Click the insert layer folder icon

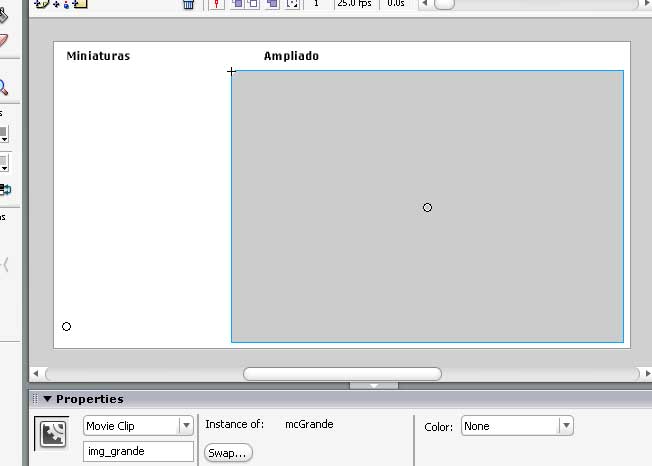tap(80, 4)
